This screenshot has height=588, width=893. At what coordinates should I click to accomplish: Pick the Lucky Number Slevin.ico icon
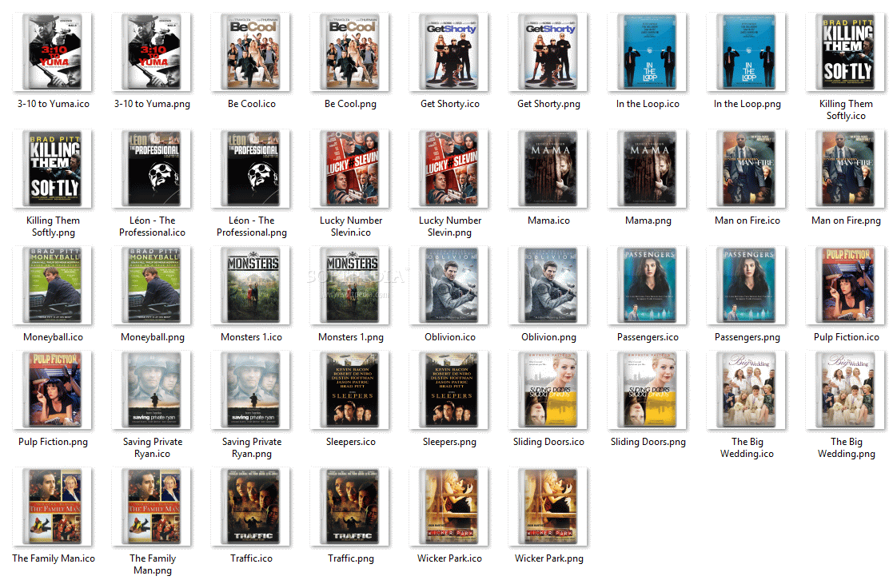pos(350,169)
